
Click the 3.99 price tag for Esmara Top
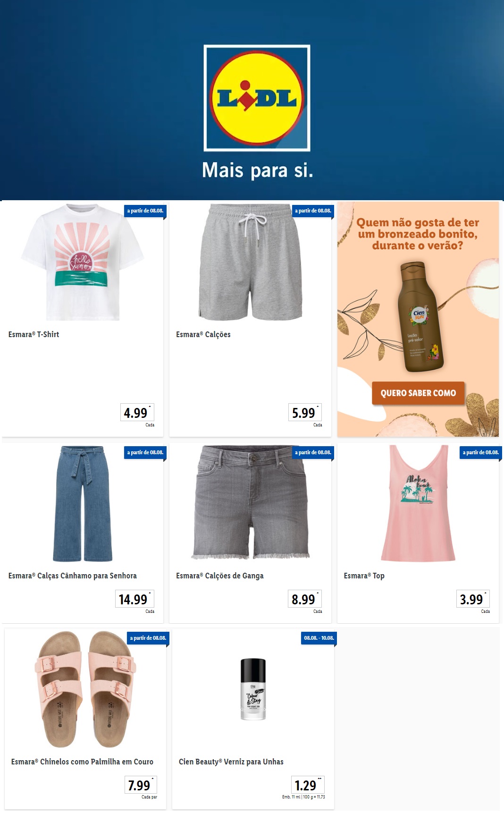[x=473, y=599]
